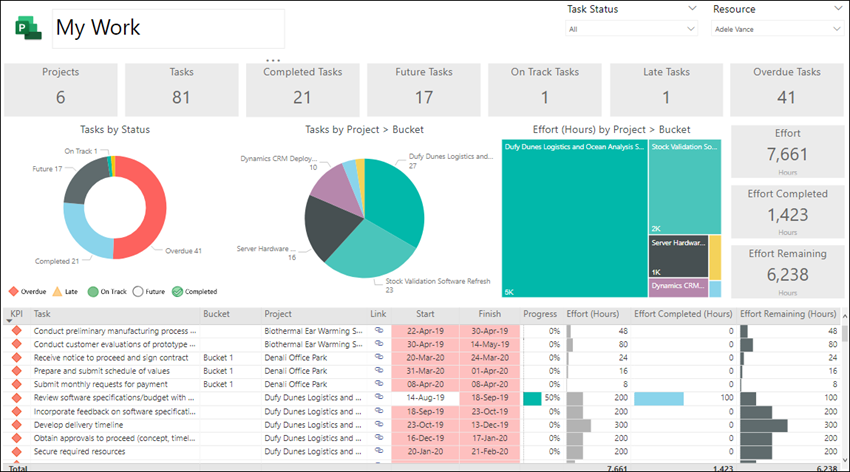Open link icon for Secure required resources row

(379, 451)
